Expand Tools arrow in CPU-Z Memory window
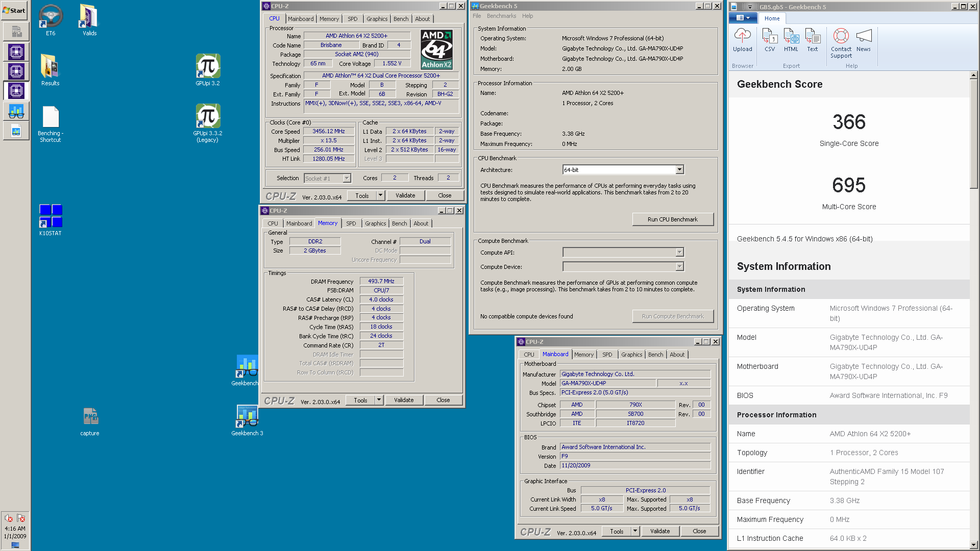This screenshot has width=980, height=551. click(379, 400)
